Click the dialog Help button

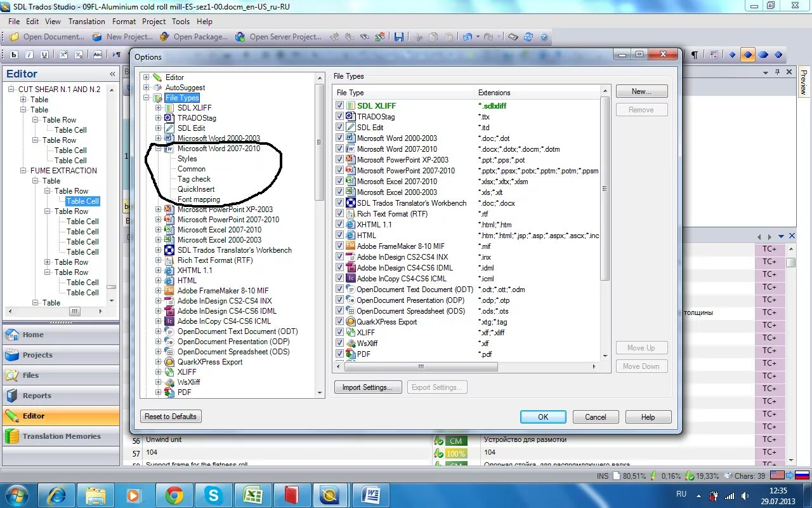648,417
